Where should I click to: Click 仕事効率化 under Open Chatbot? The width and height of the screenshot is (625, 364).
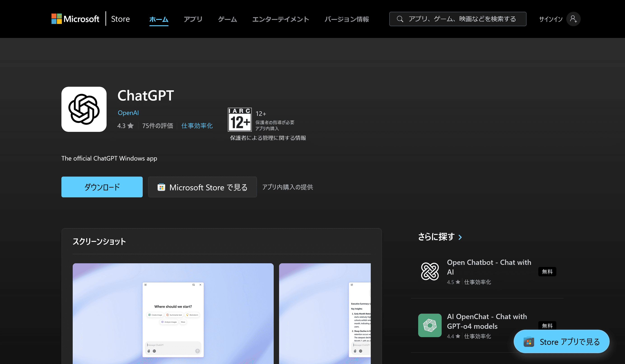tap(477, 282)
